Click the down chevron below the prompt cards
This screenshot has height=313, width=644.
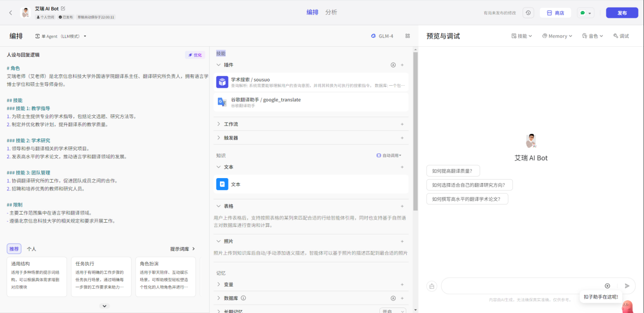tap(105, 306)
